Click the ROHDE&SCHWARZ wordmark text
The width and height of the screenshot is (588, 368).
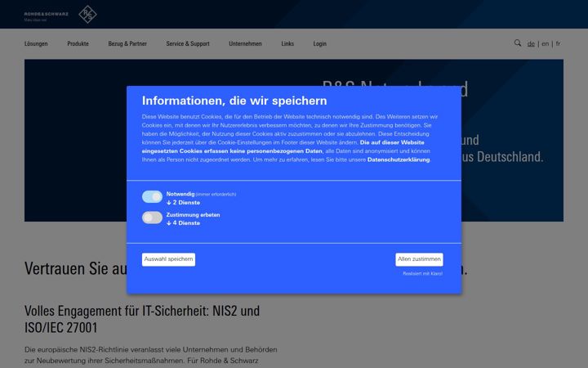[47, 14]
